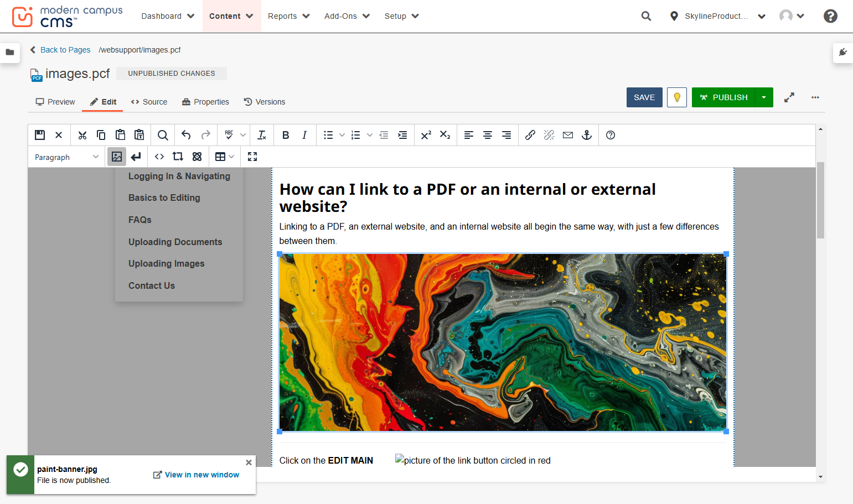This screenshot has height=504, width=853.
Task: Open the spellcheck options arrow
Action: coord(243,135)
